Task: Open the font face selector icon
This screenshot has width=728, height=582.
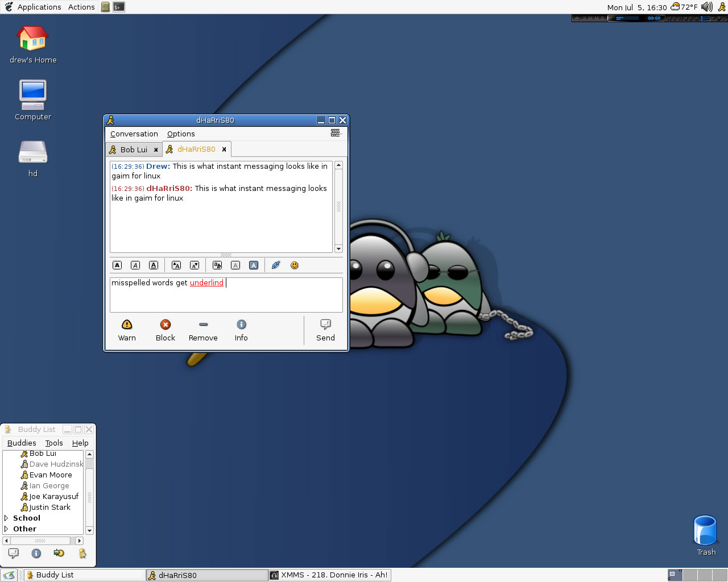Action: [217, 265]
